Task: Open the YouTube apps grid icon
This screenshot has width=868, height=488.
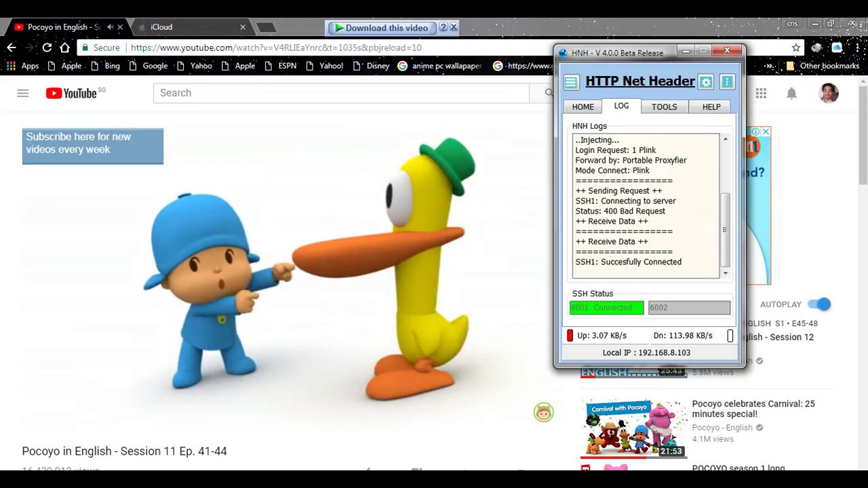Action: [x=761, y=93]
